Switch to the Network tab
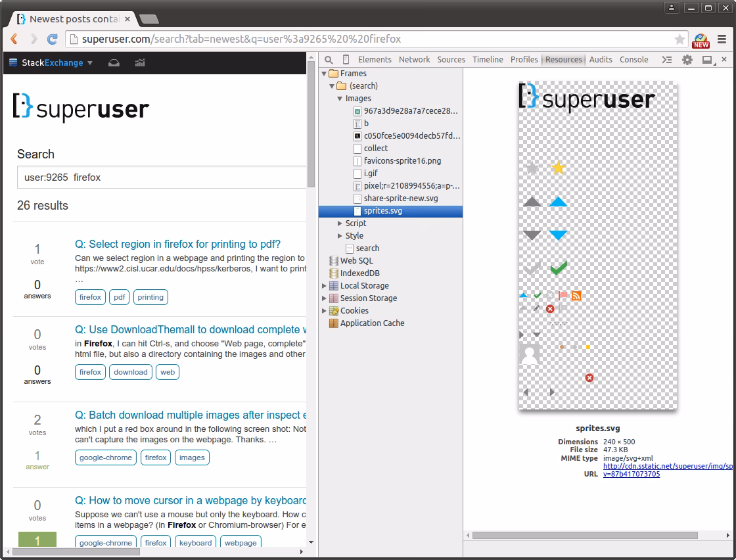This screenshot has height=560, width=736. [415, 60]
